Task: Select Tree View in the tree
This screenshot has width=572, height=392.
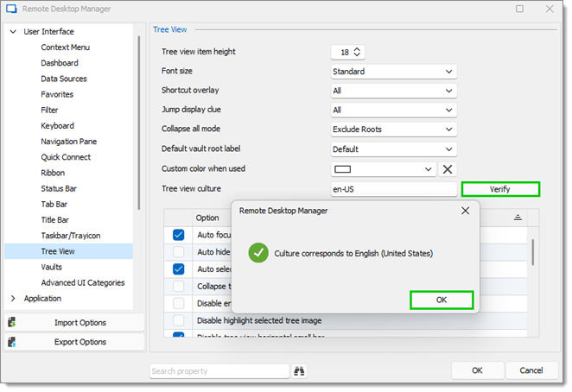Action: pos(68,251)
